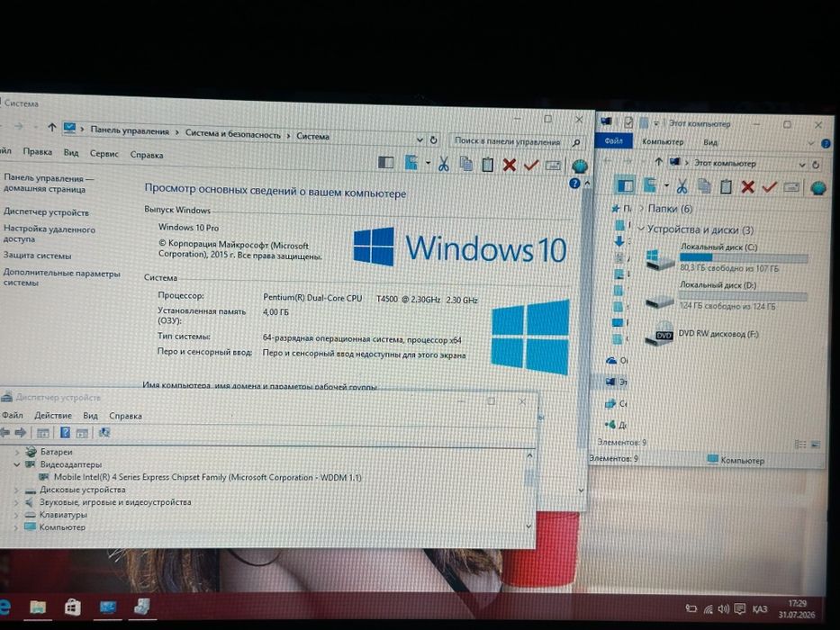This screenshot has height=630, width=840.
Task: Refresh the System window address bar
Action: (x=433, y=139)
